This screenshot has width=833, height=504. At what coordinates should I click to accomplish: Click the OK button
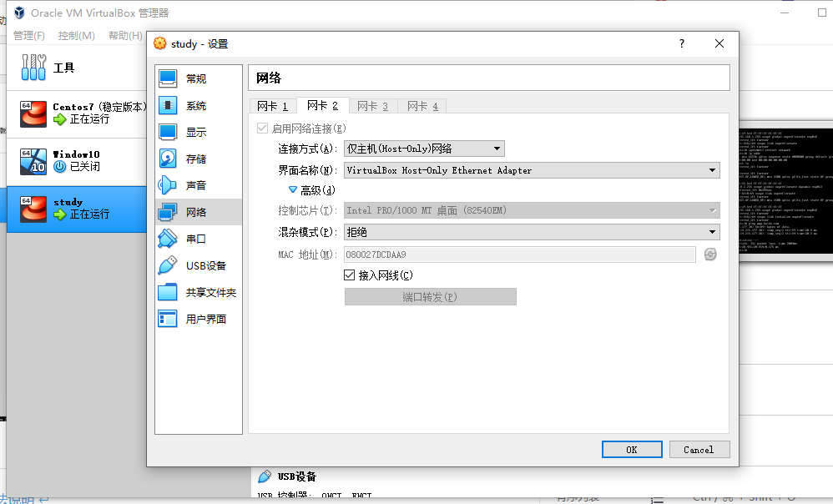(x=632, y=449)
